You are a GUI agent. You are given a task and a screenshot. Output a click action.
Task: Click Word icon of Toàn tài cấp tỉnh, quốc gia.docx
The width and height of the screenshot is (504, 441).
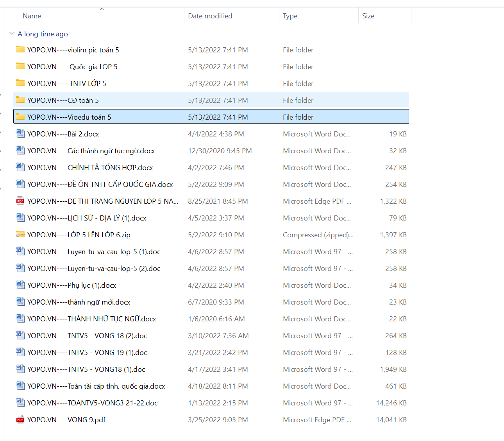[20, 385]
